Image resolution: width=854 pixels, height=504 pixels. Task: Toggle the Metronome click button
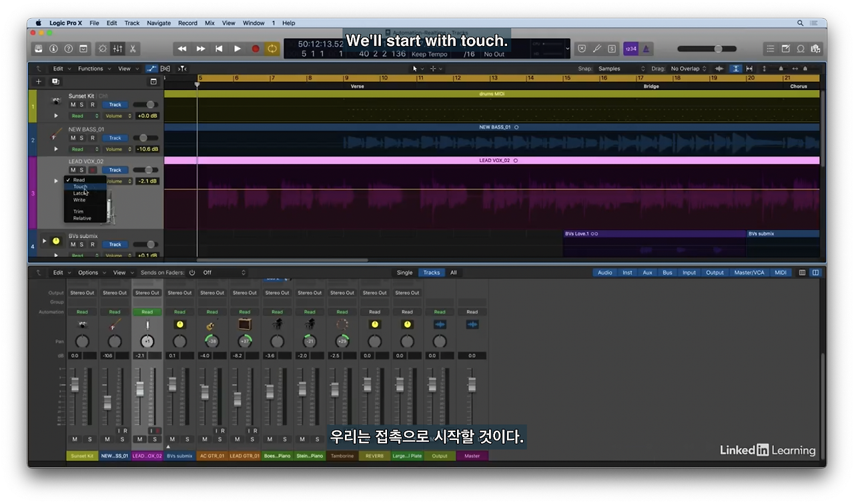646,49
